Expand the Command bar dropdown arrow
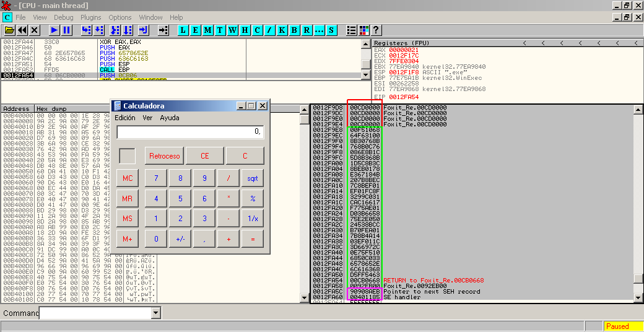The height and width of the screenshot is (332, 644). pos(155,313)
